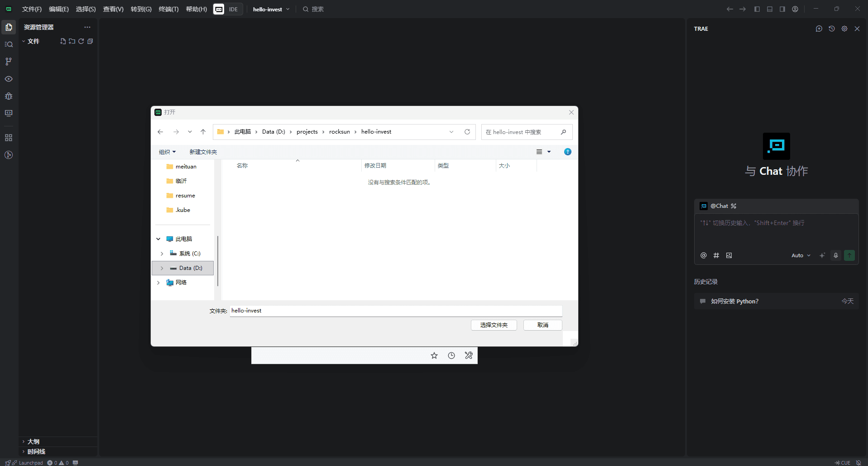Open the Run and Debug view
This screenshot has width=868, height=466.
click(9, 96)
